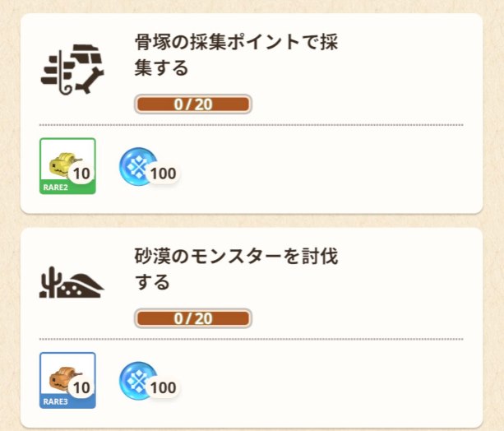The width and height of the screenshot is (504, 431).
Task: Click the blue RARE3 rarity label
Action: point(57,402)
